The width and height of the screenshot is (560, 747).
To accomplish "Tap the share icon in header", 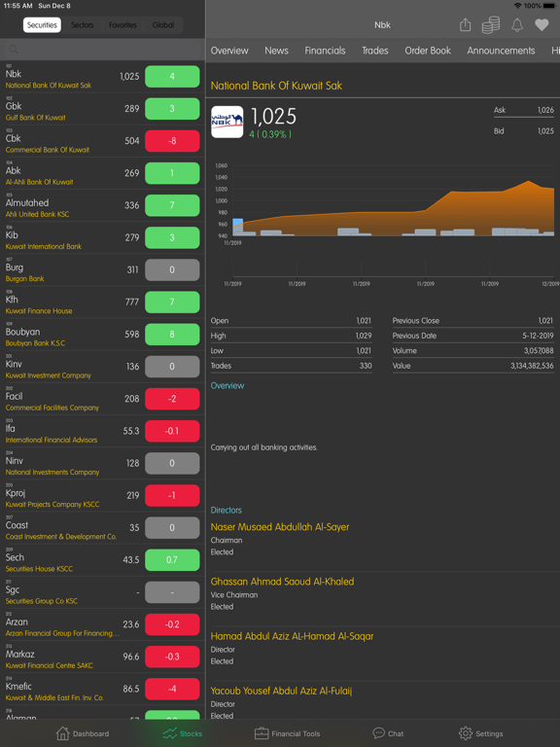I will pos(466,24).
